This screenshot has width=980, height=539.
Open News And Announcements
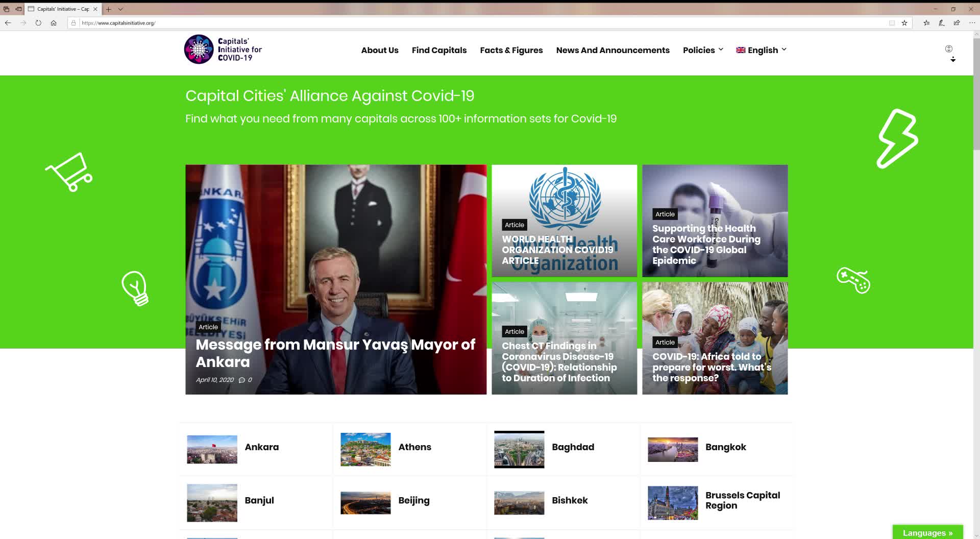pyautogui.click(x=612, y=50)
